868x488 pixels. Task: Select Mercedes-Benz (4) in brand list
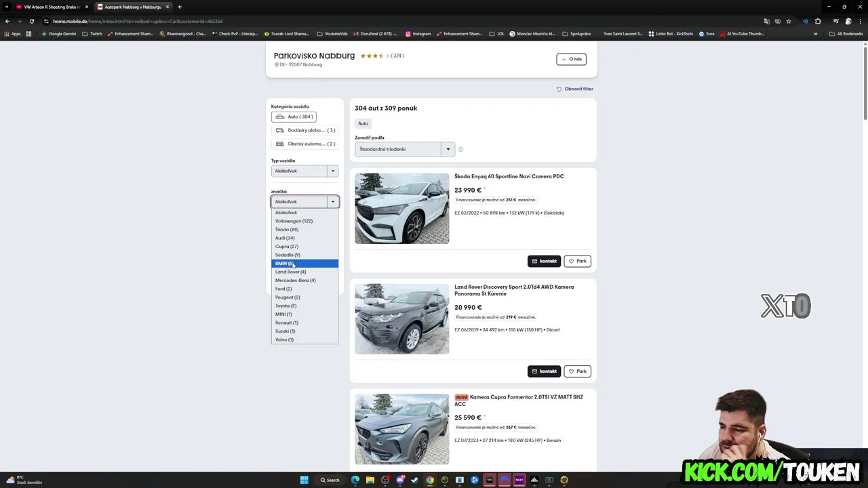point(304,281)
